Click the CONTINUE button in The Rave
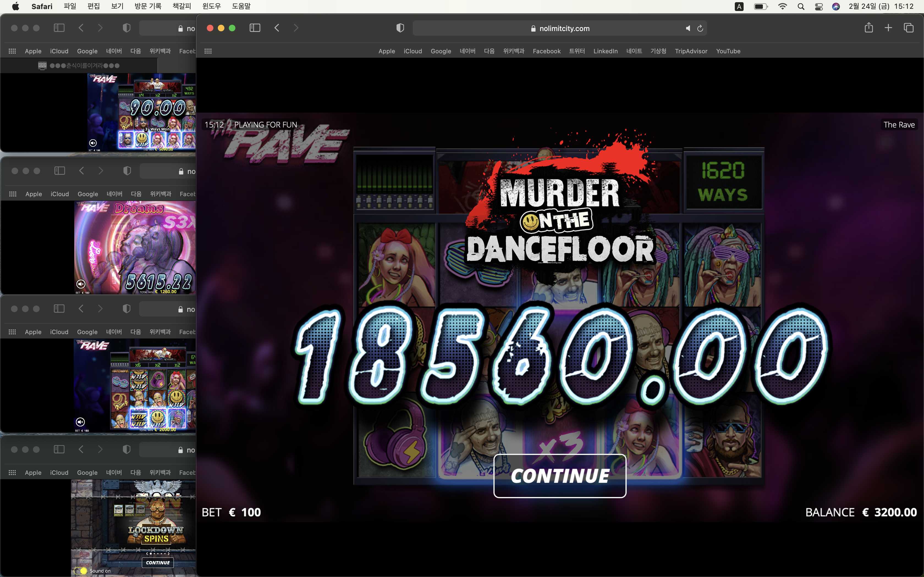 click(560, 476)
